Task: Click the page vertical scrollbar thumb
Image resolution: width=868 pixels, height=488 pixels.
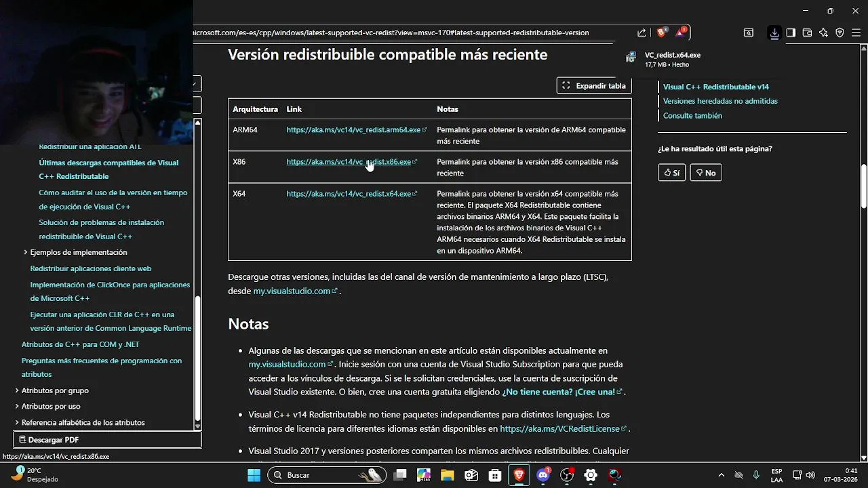Action: click(x=863, y=187)
